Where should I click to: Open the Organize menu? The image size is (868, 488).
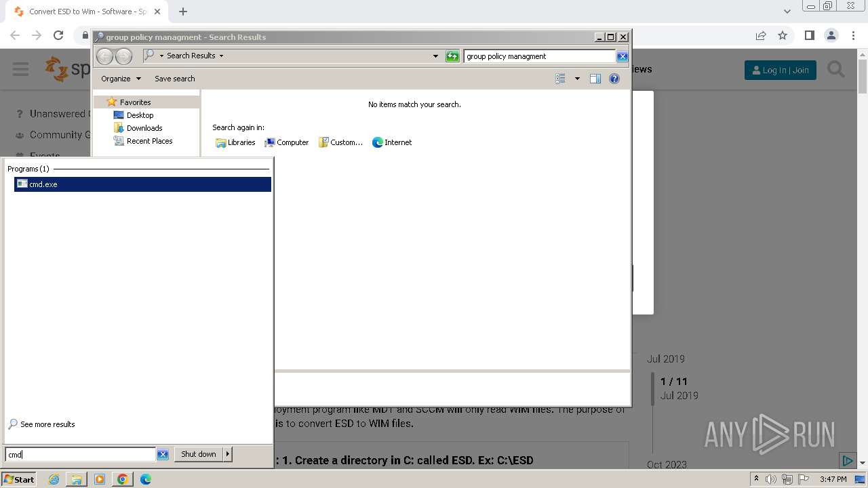pos(121,79)
